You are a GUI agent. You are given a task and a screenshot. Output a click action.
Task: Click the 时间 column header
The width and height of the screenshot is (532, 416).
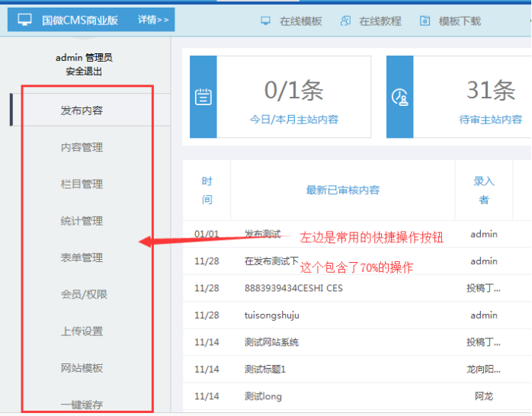[207, 190]
